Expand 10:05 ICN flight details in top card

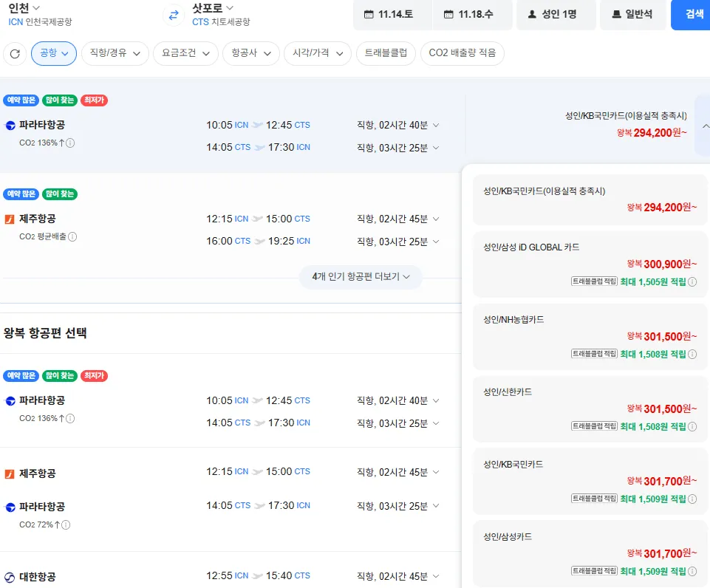[436, 125]
